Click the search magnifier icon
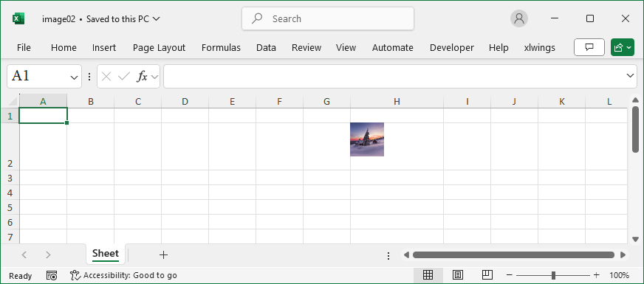 tap(257, 18)
